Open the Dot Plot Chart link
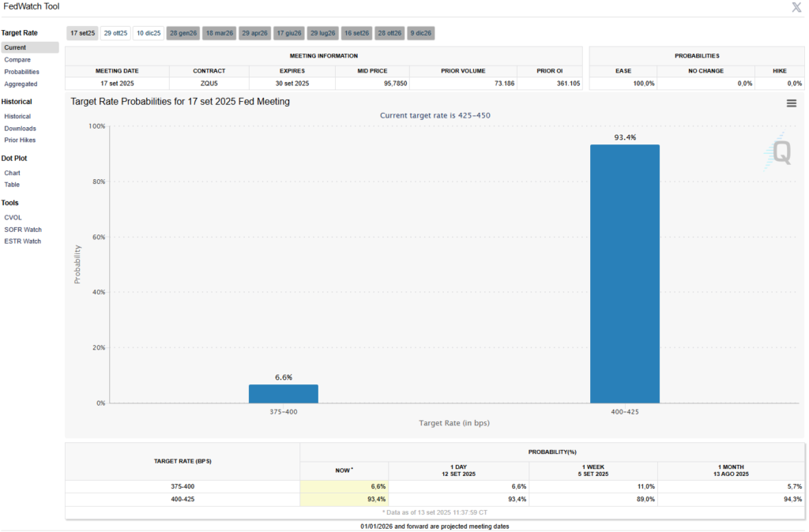The image size is (809, 532). pos(12,172)
